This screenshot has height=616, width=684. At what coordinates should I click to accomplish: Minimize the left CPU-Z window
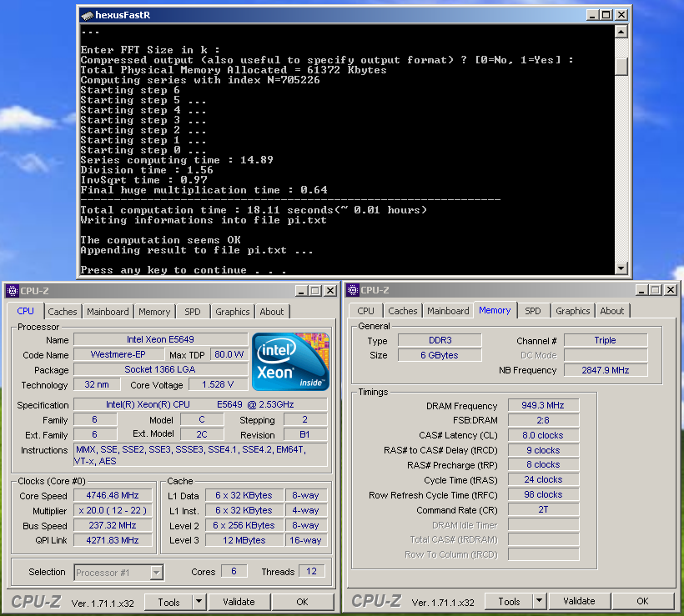point(300,291)
